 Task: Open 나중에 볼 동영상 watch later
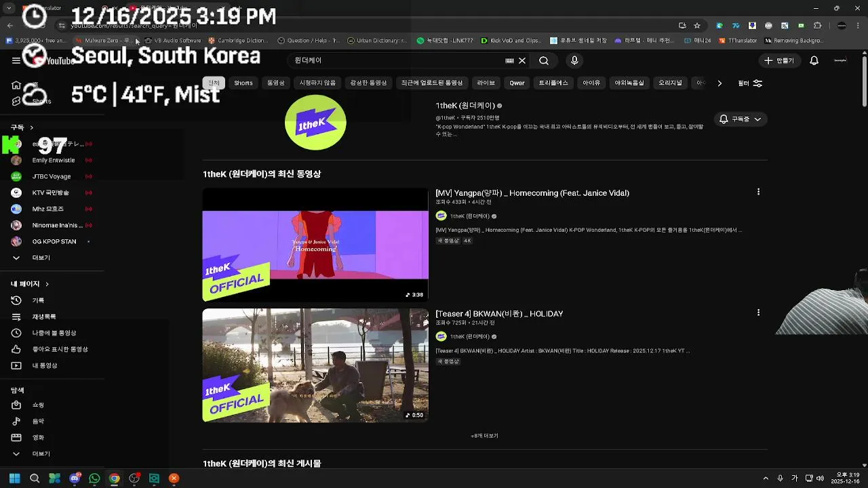click(52, 333)
